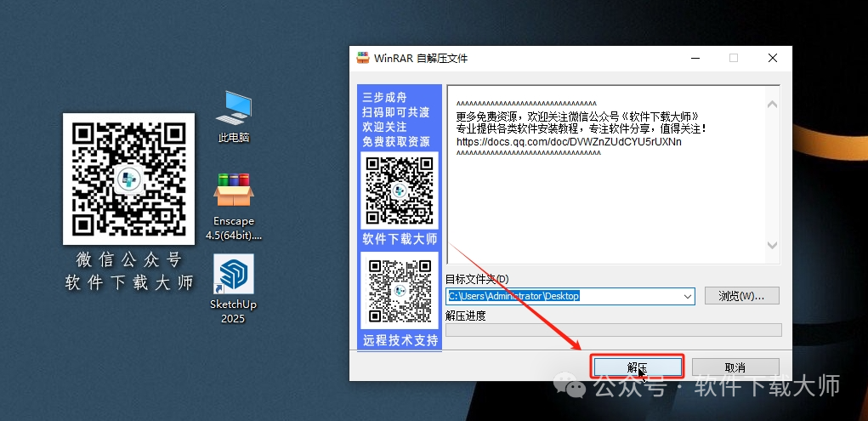The width and height of the screenshot is (868, 421).
Task: Click the docs.qq.com URL text
Action: 569,142
